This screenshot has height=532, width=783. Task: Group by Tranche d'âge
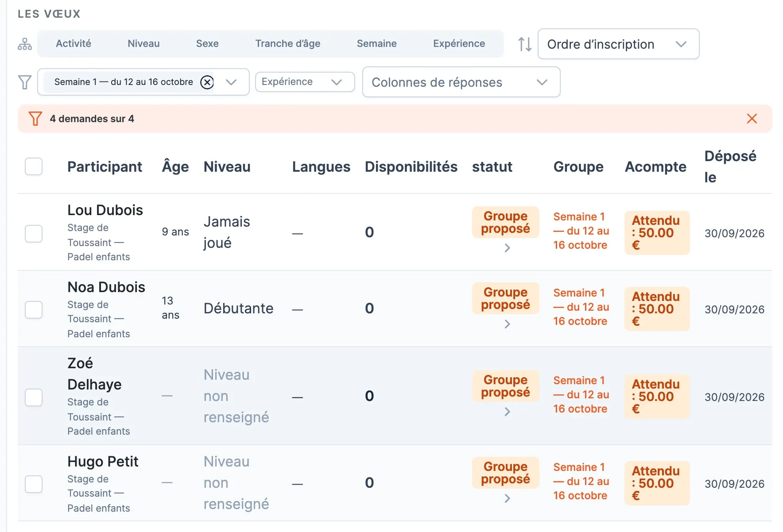[288, 43]
